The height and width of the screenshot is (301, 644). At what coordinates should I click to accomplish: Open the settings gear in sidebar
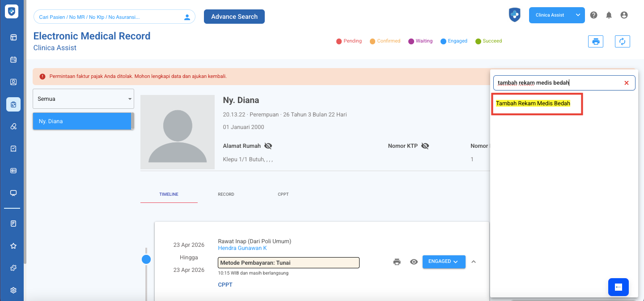13,290
